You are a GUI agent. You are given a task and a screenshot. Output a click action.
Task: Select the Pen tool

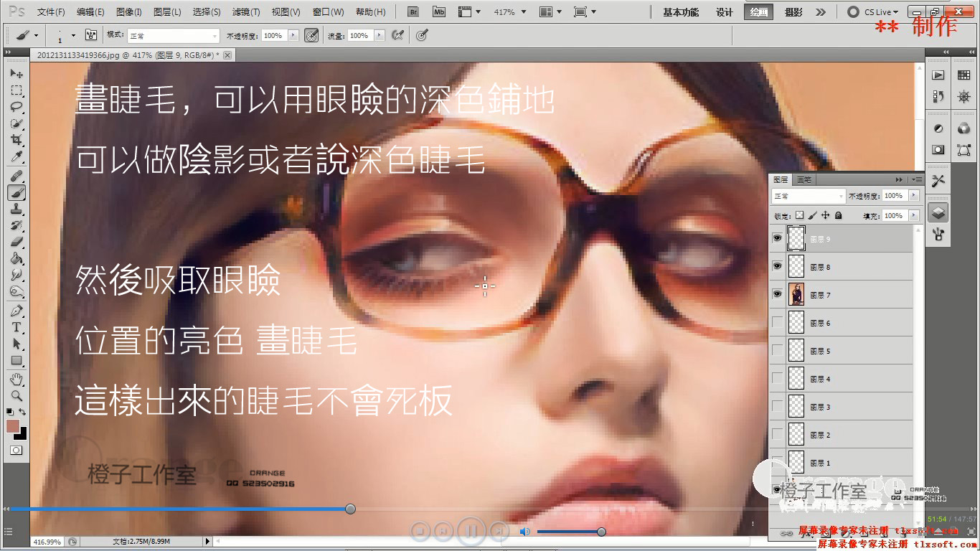[17, 311]
